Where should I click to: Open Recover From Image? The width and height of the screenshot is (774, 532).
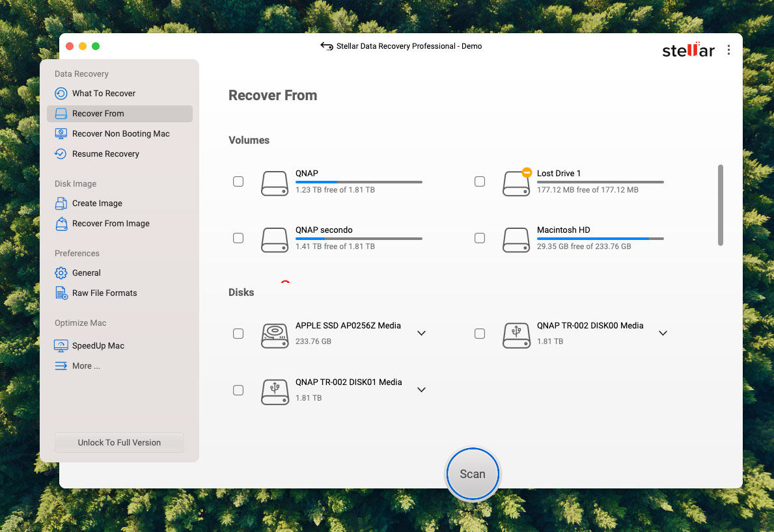(x=120, y=224)
